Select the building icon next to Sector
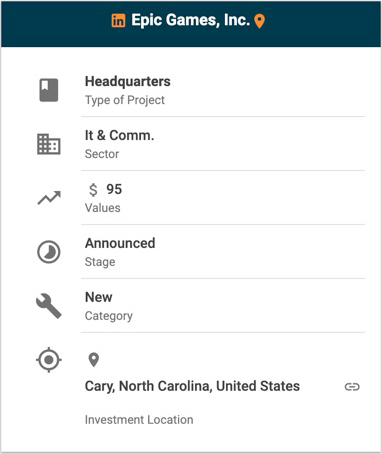Screen dimensions: 382x454 49,144
